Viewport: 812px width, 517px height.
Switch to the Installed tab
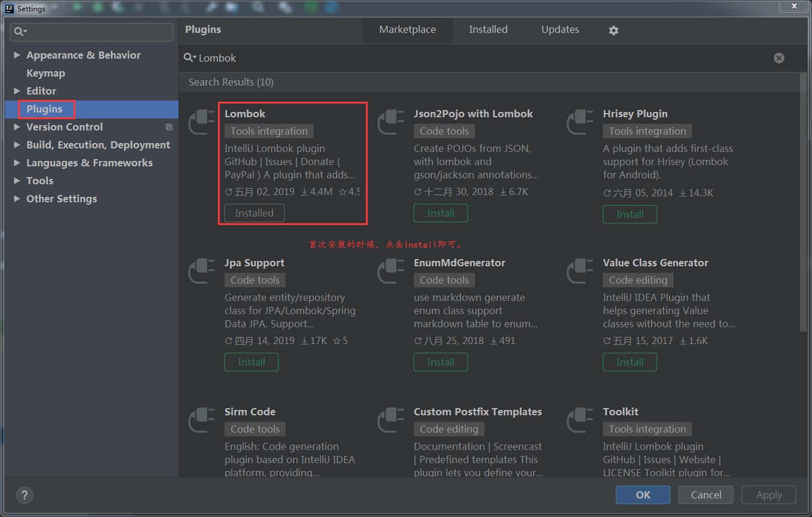coord(488,30)
